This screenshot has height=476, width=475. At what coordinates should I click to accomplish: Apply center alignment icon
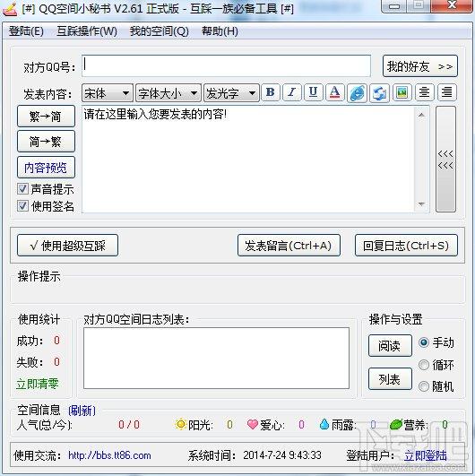424,92
